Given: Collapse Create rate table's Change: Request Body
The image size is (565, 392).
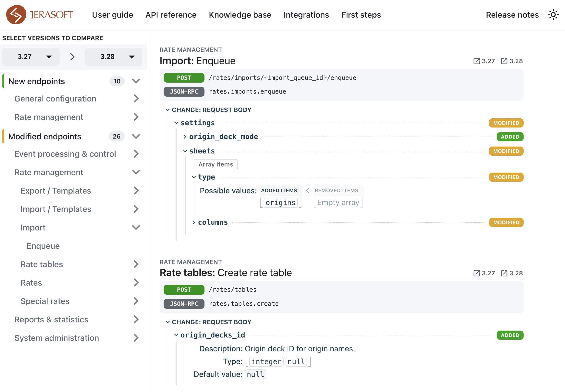Looking at the screenshot, I should coord(168,322).
